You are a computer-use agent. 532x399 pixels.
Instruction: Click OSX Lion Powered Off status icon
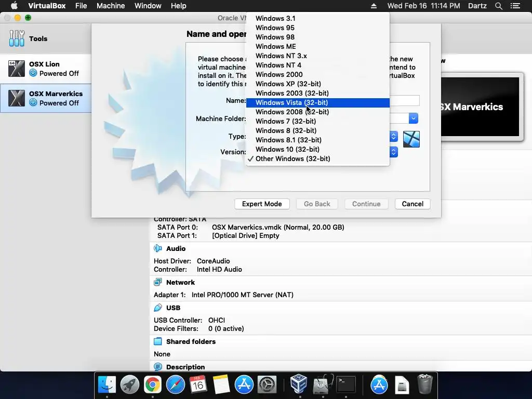pyautogui.click(x=33, y=73)
